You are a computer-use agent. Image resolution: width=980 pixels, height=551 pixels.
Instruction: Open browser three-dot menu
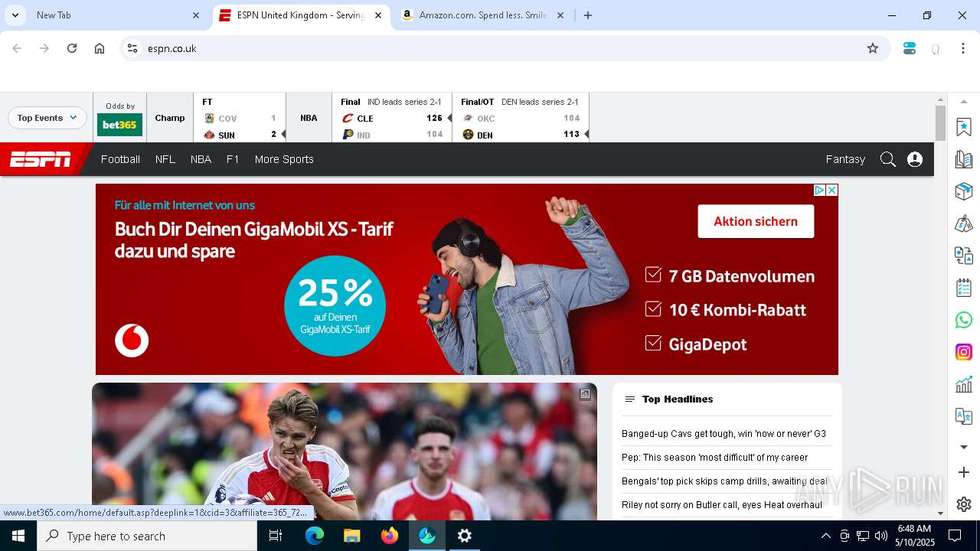(x=963, y=48)
